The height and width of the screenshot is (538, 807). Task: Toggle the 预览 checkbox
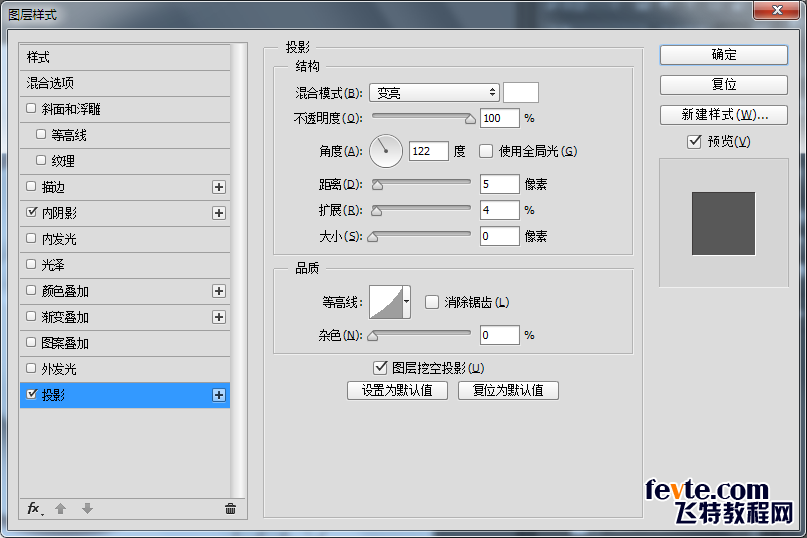tap(694, 141)
